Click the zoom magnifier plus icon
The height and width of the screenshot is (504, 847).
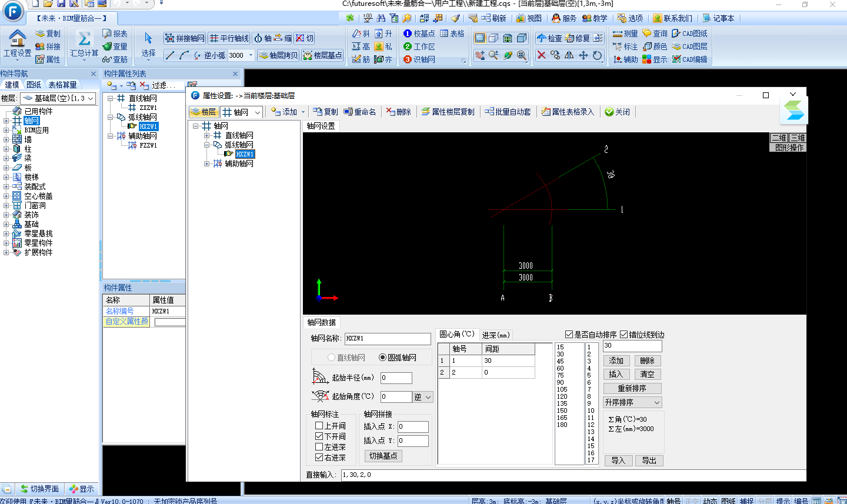[493, 55]
